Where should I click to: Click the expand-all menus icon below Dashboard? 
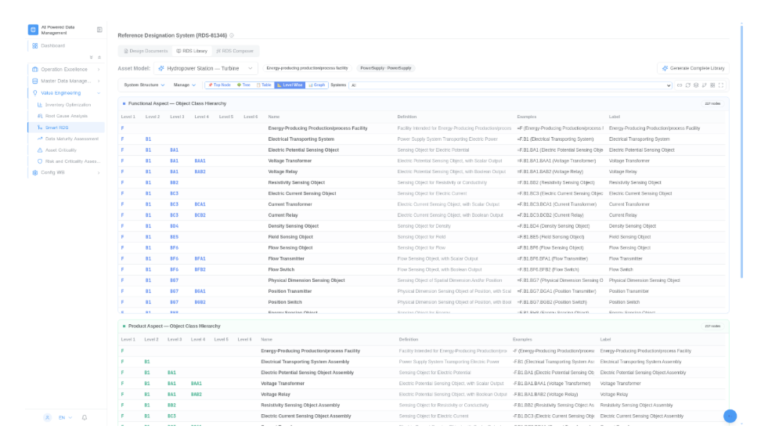point(91,57)
